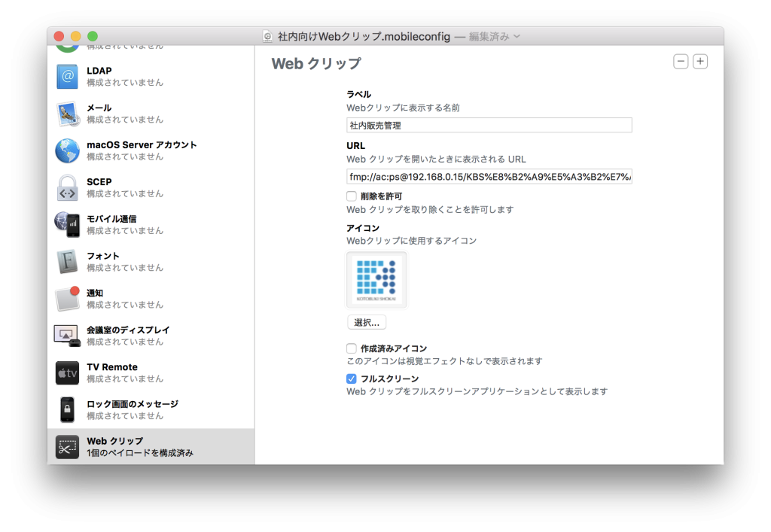This screenshot has width=771, height=532.
Task: Select the LDAP row label
Action: [x=99, y=71]
